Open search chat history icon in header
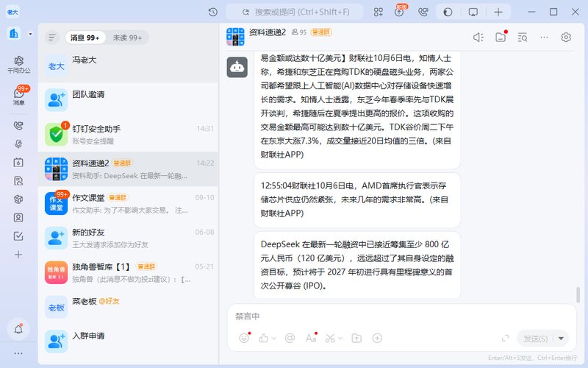This screenshot has width=588, height=368. coord(523,38)
